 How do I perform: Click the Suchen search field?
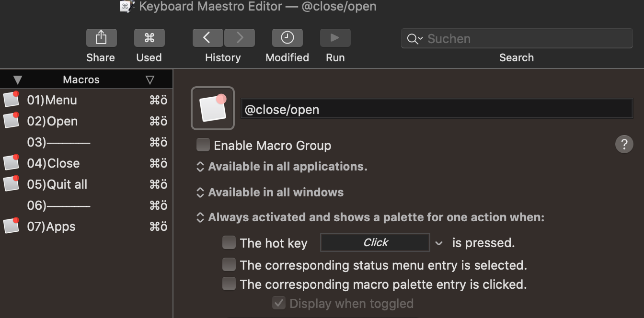(517, 38)
